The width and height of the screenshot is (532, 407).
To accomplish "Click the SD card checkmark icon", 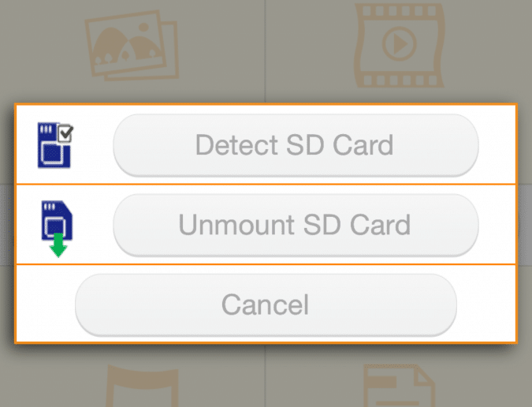I will 55,145.
